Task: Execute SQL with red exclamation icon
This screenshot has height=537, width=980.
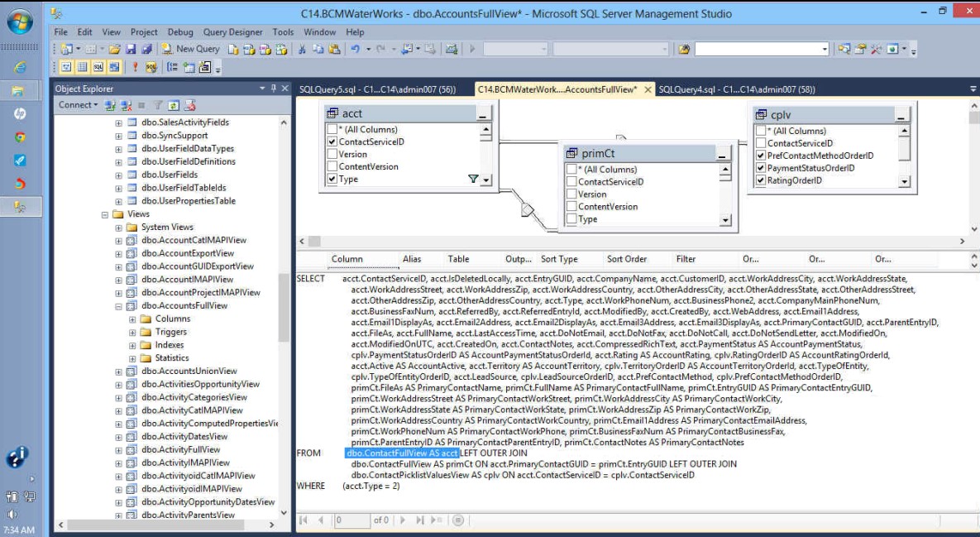Action: [x=134, y=67]
